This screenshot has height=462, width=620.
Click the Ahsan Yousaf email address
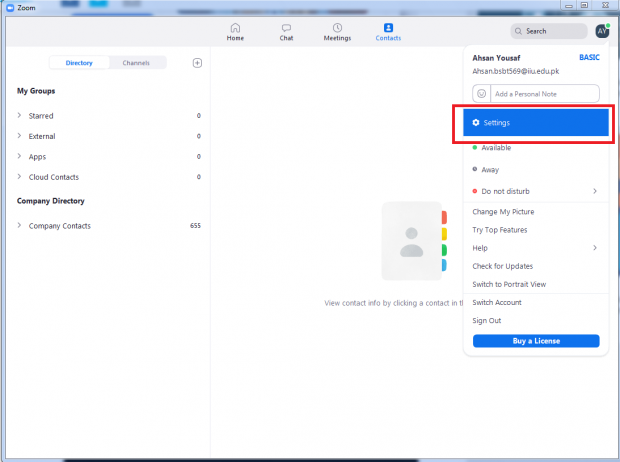coord(516,72)
